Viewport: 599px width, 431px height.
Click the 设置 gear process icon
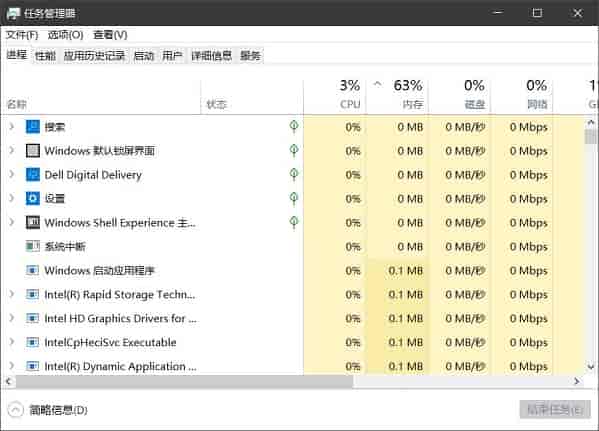click(x=32, y=198)
